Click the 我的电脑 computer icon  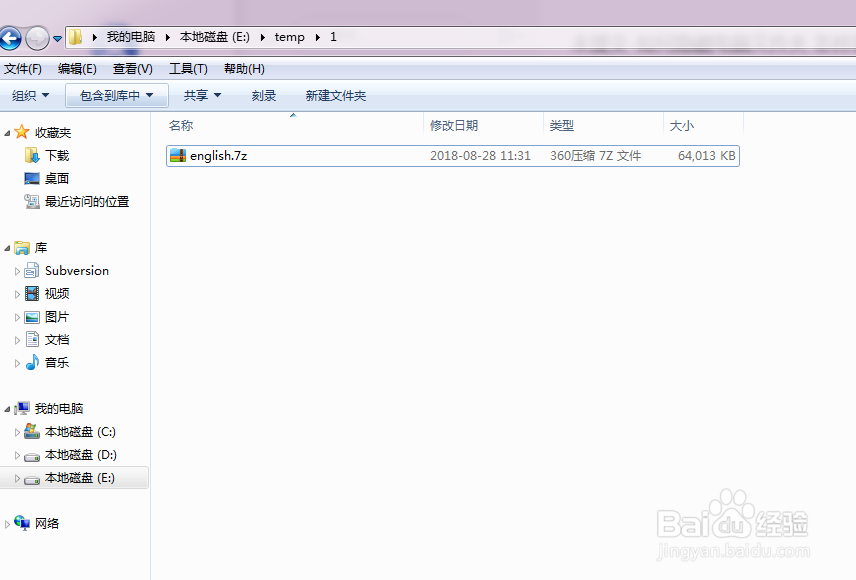[x=22, y=409]
